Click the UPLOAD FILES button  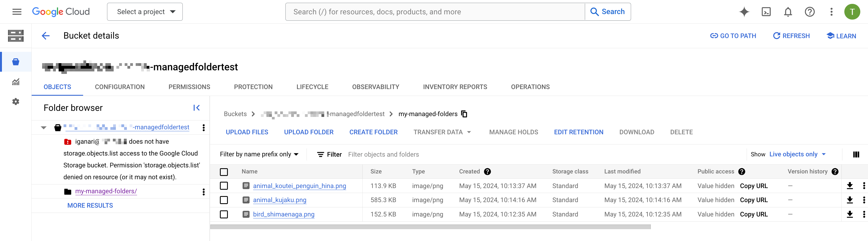[247, 132]
